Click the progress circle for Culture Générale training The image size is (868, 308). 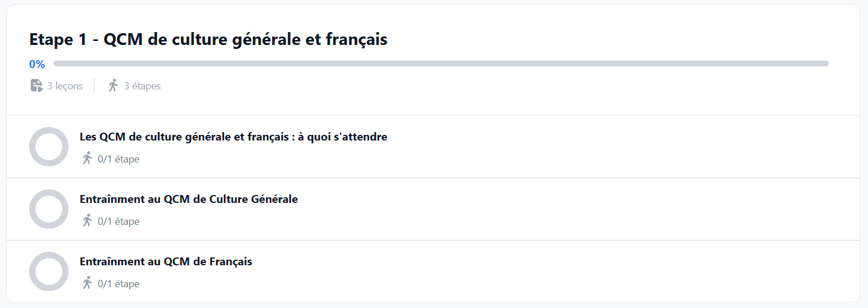pos(49,209)
